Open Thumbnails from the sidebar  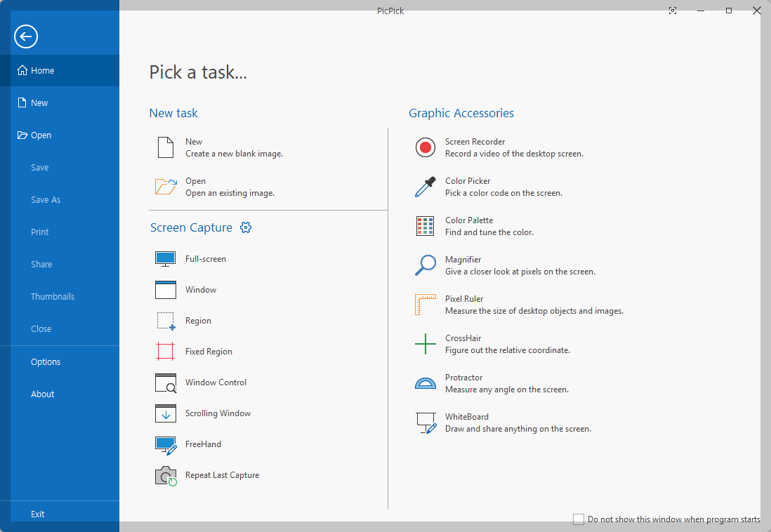(60, 296)
